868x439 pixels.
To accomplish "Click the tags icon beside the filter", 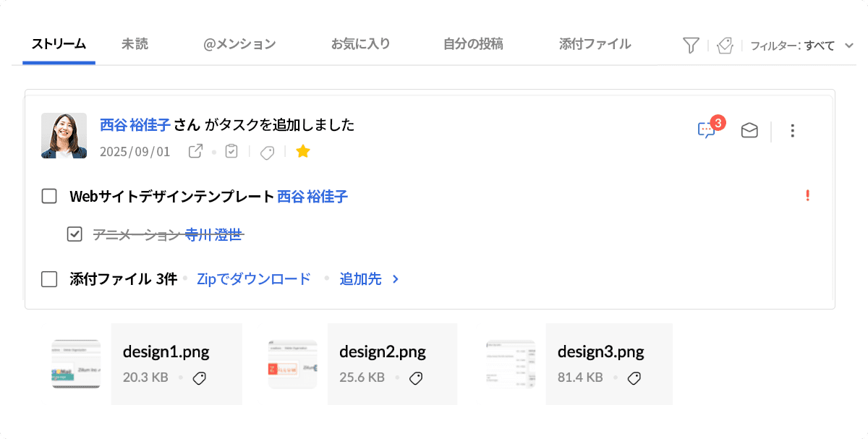I will 725,45.
